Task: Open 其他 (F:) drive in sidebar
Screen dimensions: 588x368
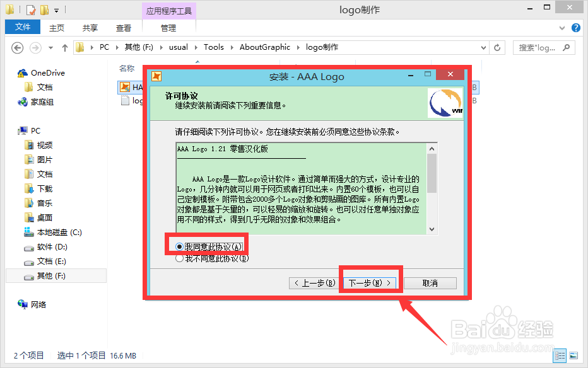Action: (x=56, y=276)
